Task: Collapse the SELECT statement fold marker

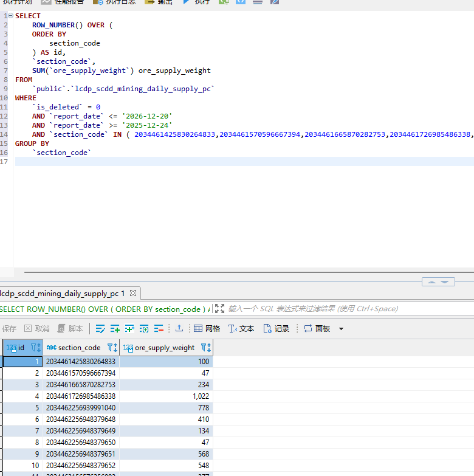Action: [x=11, y=16]
